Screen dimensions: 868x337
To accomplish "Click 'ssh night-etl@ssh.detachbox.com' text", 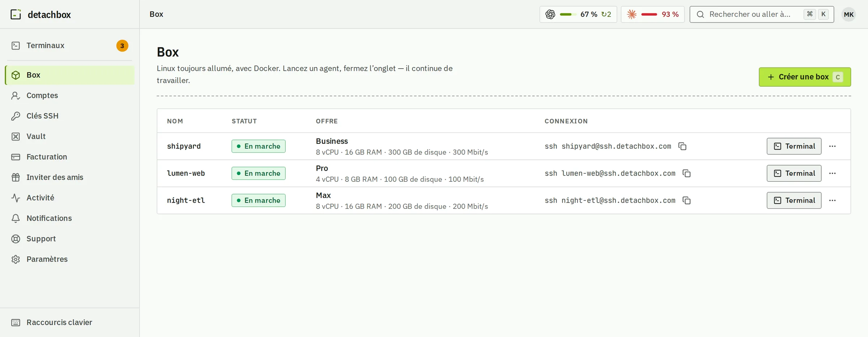I will (610, 200).
